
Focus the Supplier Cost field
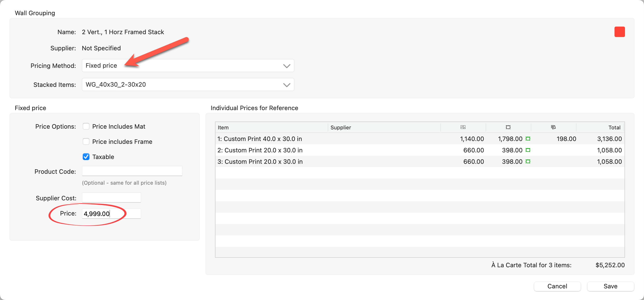tap(112, 198)
